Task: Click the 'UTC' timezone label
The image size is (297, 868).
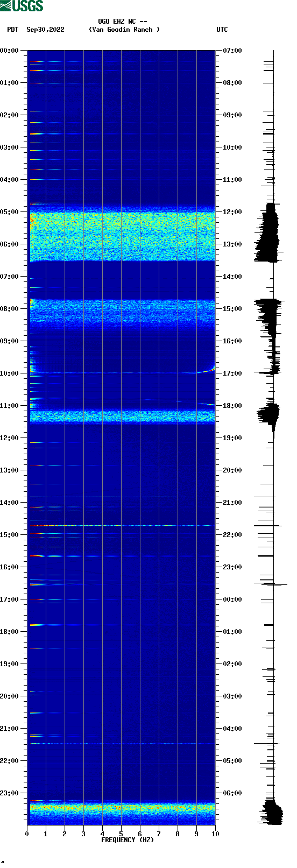Action: pyautogui.click(x=222, y=30)
